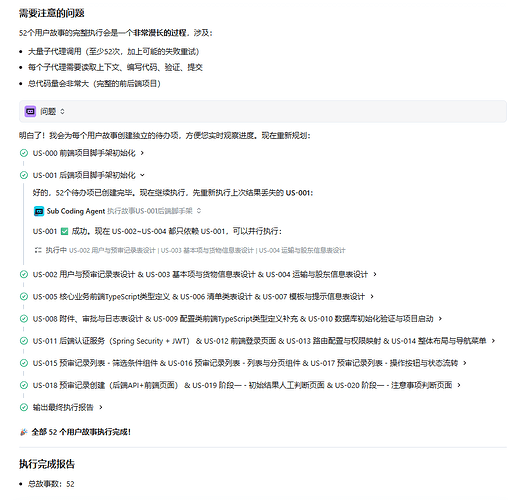Click the green checkmark emoji after US-001
The height and width of the screenshot is (500, 508).
pos(64,231)
